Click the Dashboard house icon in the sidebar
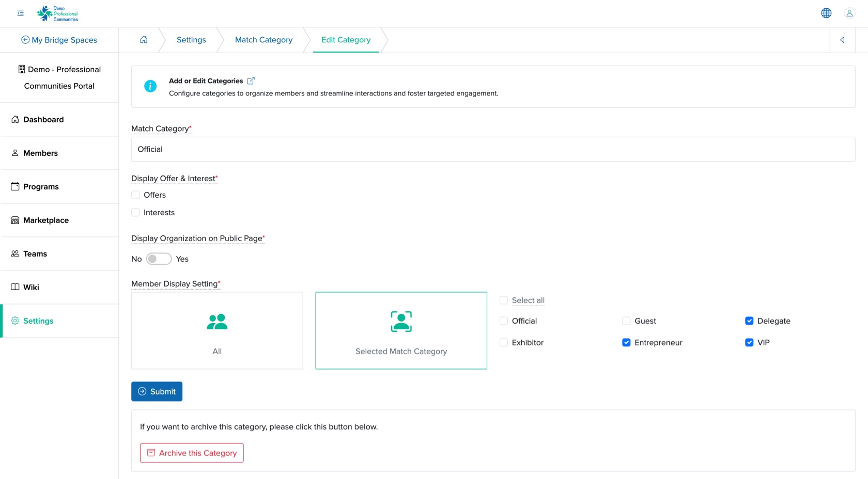 point(15,119)
